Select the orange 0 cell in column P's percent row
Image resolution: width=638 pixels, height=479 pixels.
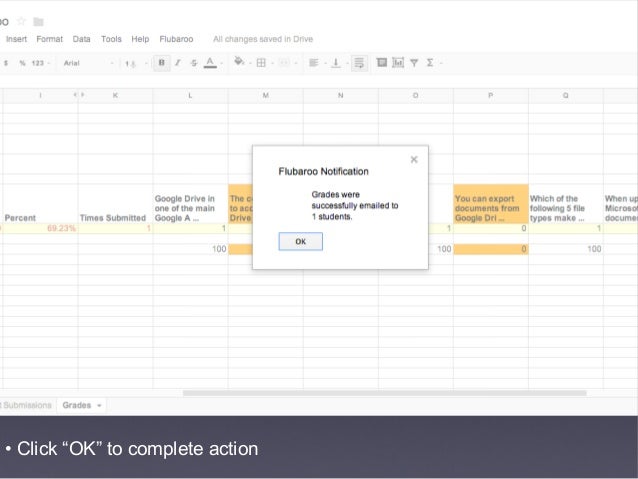point(491,249)
